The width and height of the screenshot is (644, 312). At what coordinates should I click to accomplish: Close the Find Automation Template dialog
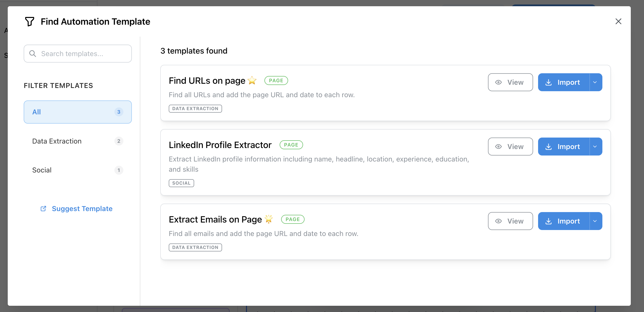[x=618, y=21]
